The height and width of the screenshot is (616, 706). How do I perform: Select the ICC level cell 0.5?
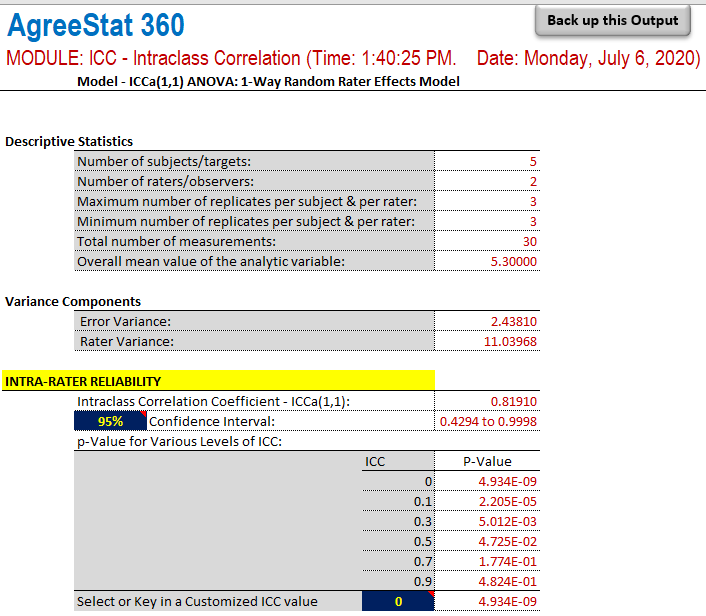[x=423, y=542]
